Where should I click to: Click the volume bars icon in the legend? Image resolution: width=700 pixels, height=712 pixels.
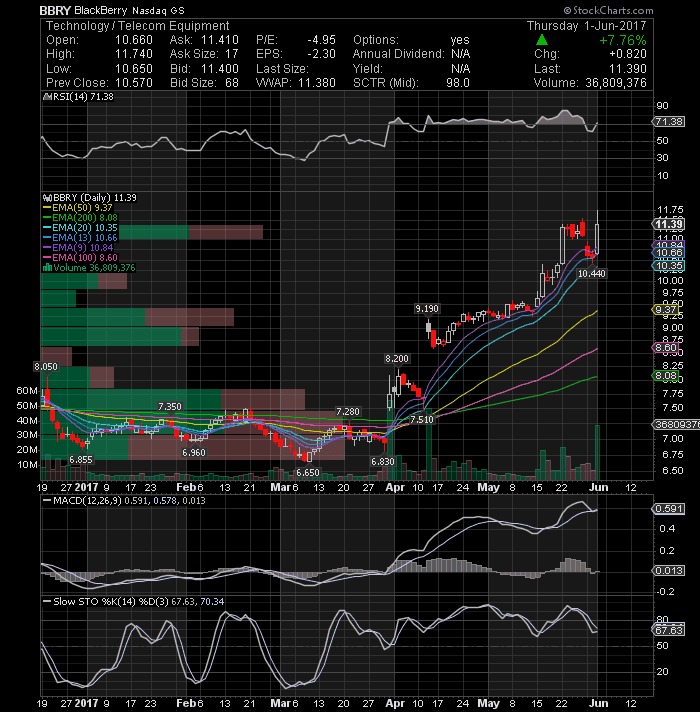point(47,267)
